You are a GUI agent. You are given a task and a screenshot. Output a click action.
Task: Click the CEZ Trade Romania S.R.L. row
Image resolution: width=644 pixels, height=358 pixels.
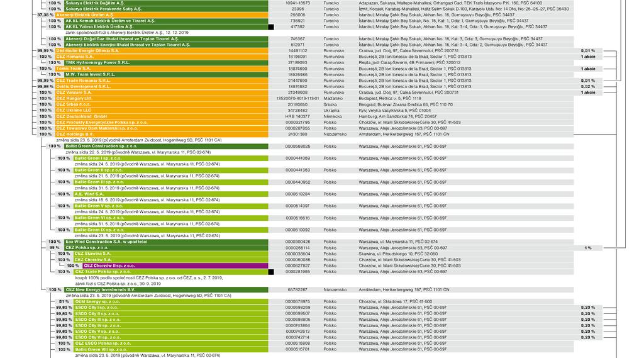click(x=162, y=81)
